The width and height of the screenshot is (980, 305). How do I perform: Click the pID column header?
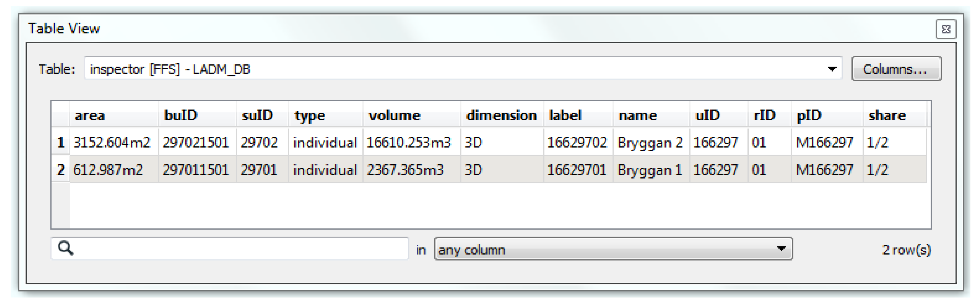(x=827, y=115)
